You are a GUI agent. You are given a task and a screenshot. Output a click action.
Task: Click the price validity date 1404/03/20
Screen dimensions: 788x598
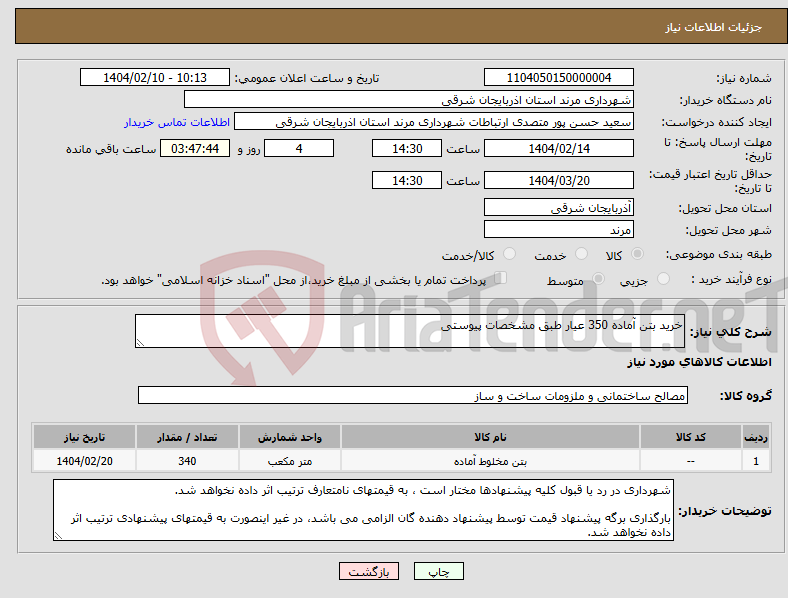pos(558,180)
